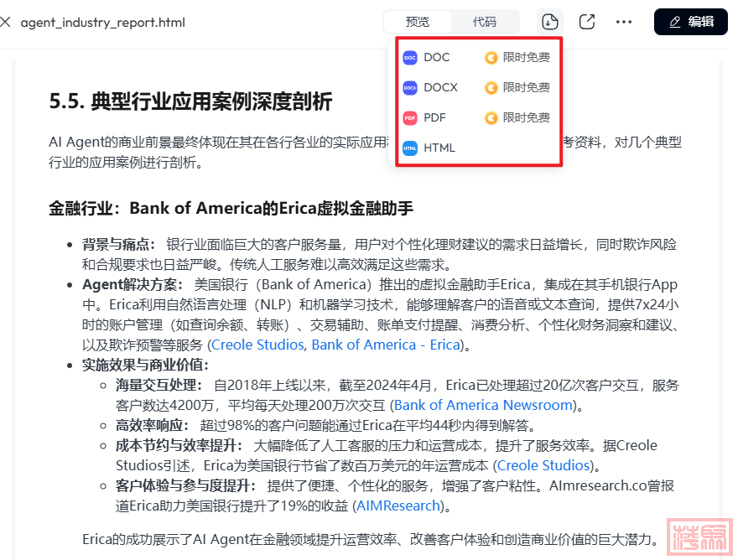
Task: Open the AIMResearch link
Action: coord(398,506)
